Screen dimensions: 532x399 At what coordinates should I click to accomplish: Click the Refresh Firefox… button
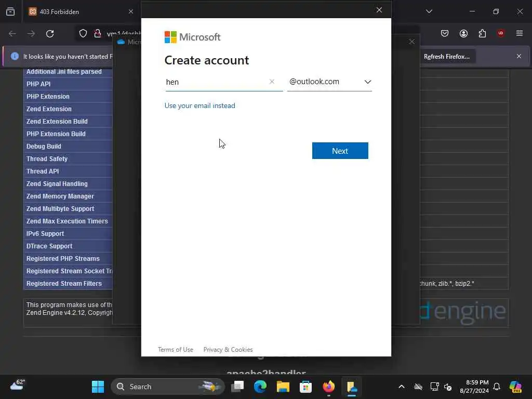click(x=446, y=57)
